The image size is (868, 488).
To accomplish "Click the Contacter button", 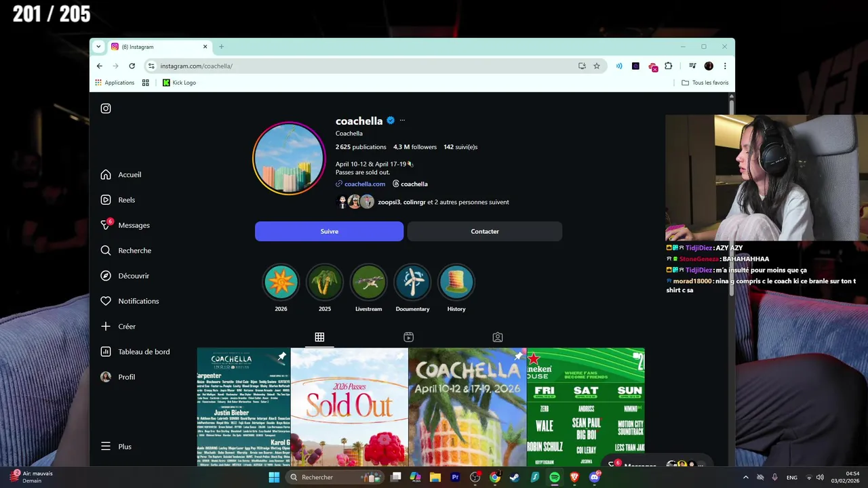I will coord(485,231).
